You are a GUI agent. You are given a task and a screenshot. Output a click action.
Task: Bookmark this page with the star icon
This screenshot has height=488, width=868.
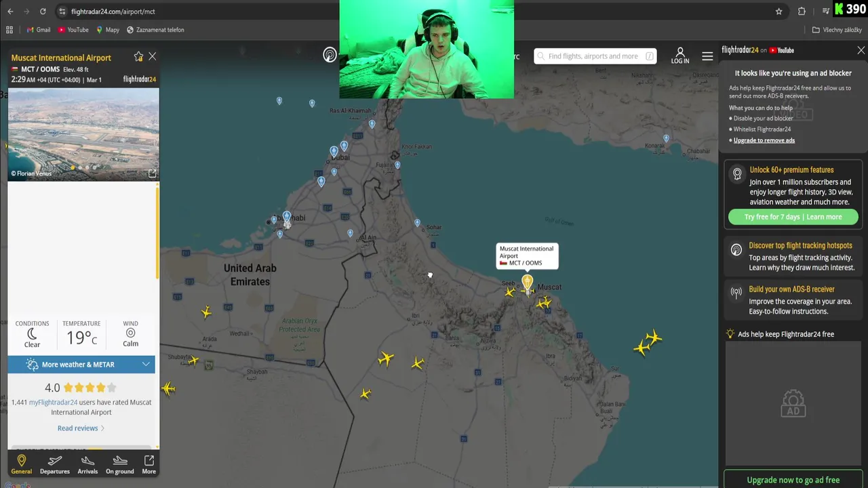click(779, 12)
